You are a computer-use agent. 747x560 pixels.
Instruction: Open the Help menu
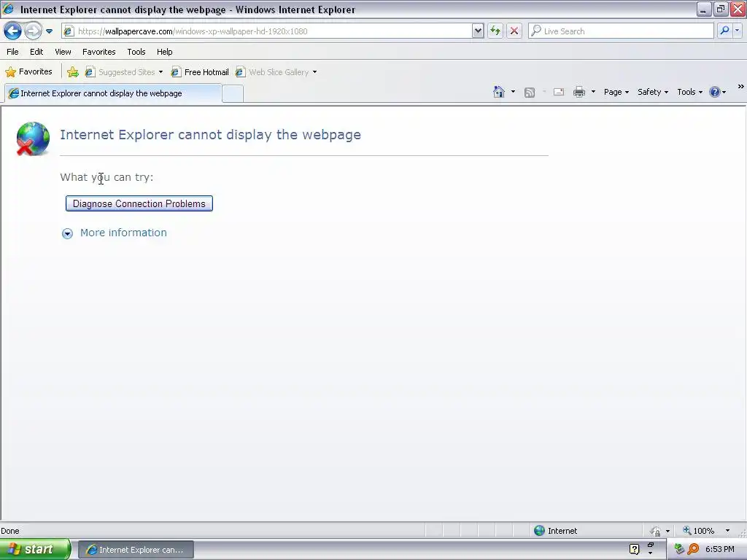point(164,52)
